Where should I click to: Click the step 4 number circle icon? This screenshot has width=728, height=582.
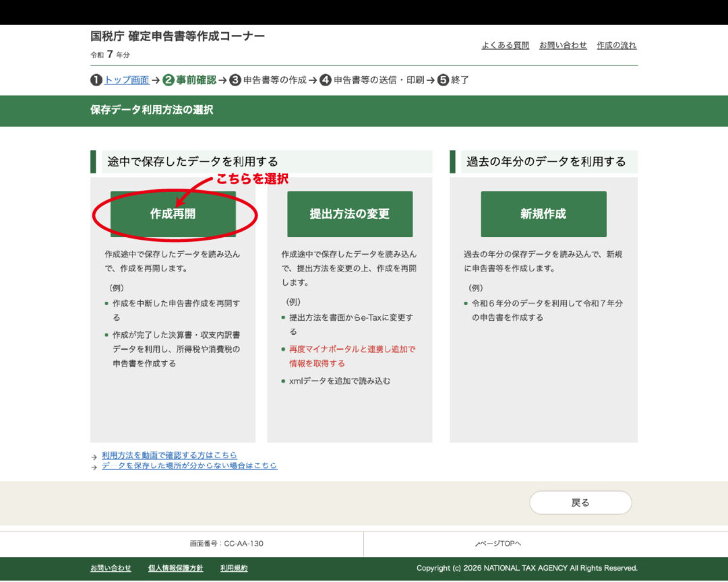(x=326, y=80)
